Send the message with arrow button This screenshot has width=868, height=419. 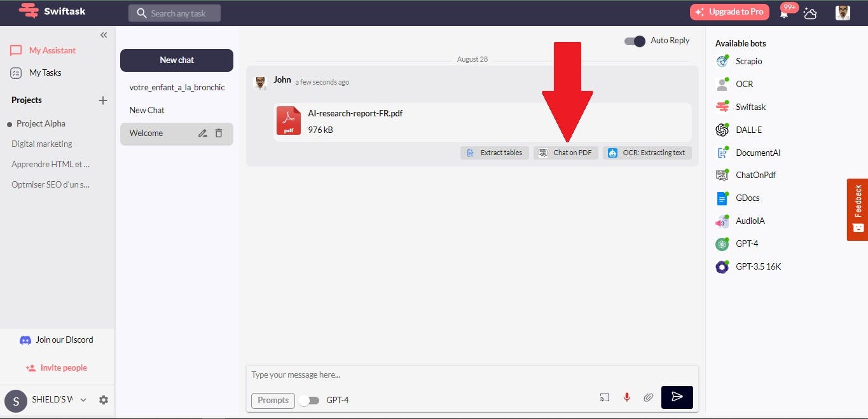click(x=677, y=397)
